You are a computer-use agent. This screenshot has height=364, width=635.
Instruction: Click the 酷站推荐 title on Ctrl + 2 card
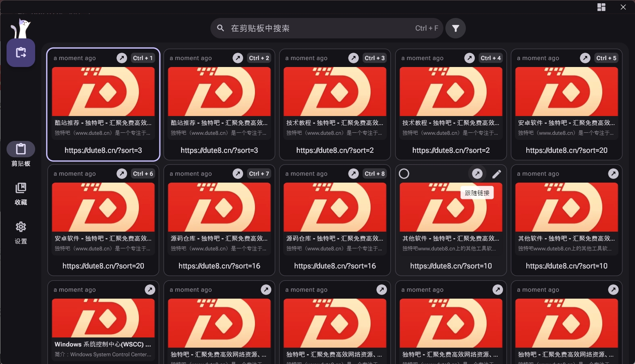point(219,123)
